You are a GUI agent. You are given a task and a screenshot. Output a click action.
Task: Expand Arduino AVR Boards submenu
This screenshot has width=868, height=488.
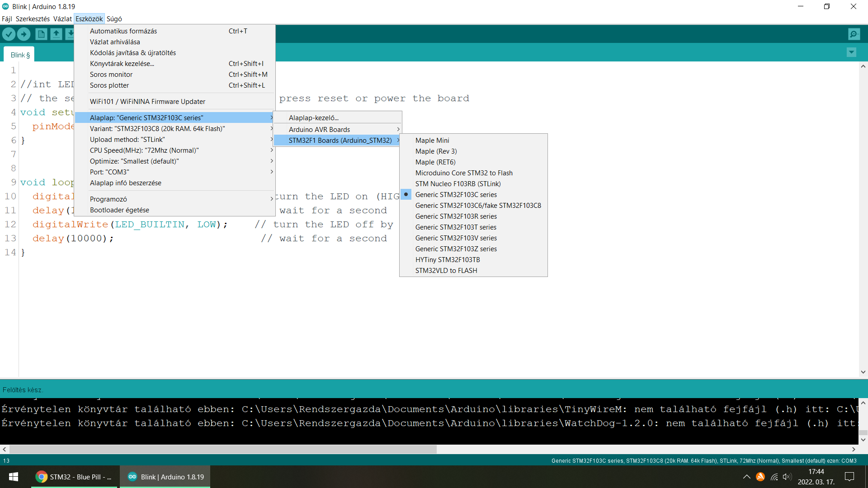338,130
